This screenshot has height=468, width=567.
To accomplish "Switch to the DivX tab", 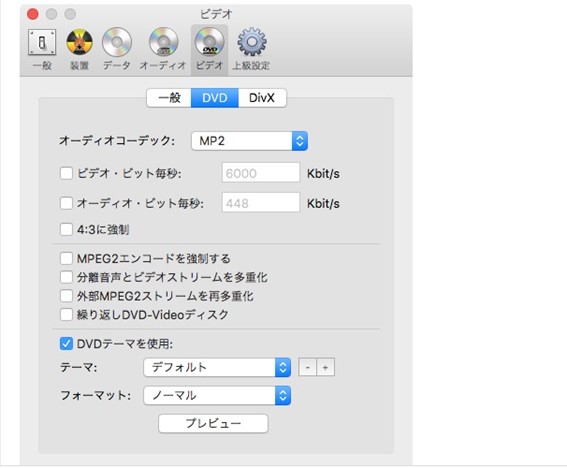I will click(262, 98).
